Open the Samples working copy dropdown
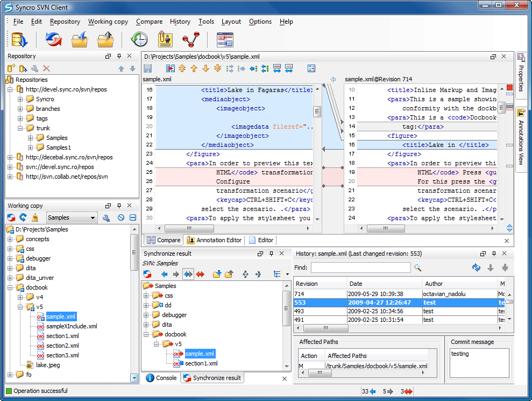The width and height of the screenshot is (532, 401). (72, 217)
